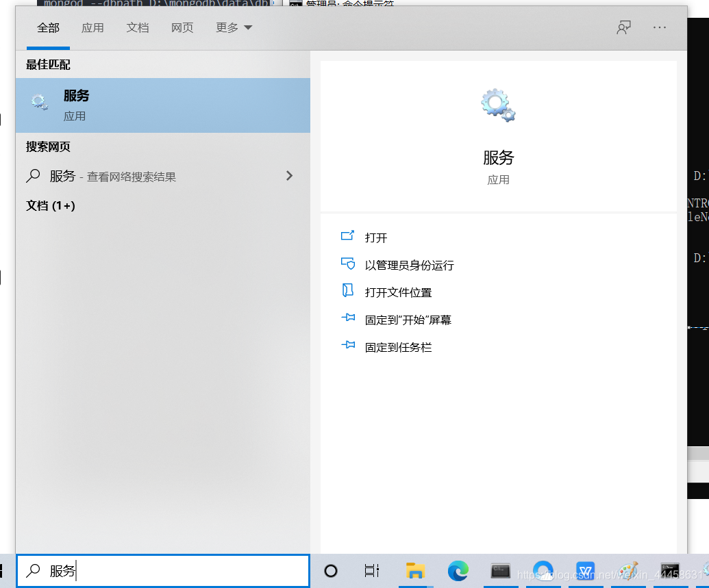The height and width of the screenshot is (588, 709).
Task: Switch to the 应用 tab
Action: coord(92,28)
